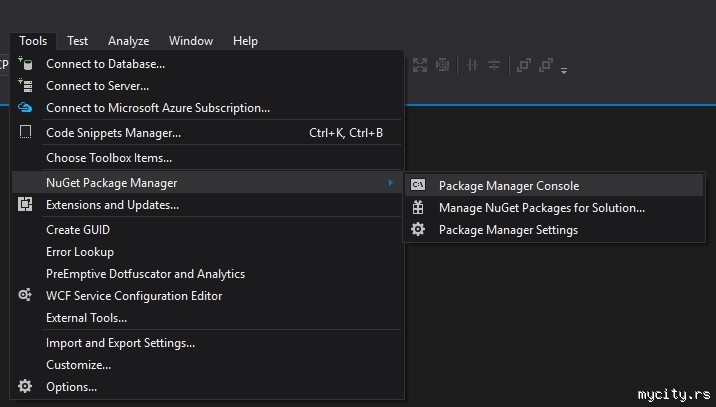Open Options... from the Tools menu
Viewport: 716px width, 407px height.
coord(71,387)
